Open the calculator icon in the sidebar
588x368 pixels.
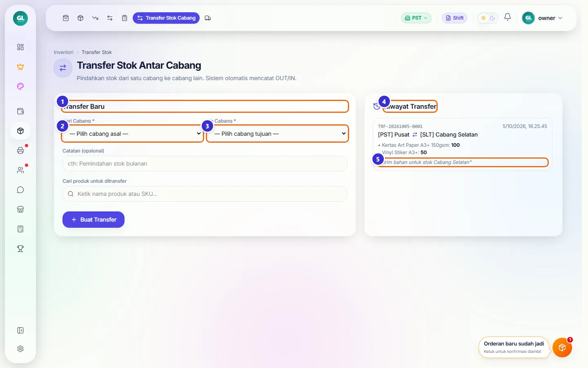click(x=20, y=229)
